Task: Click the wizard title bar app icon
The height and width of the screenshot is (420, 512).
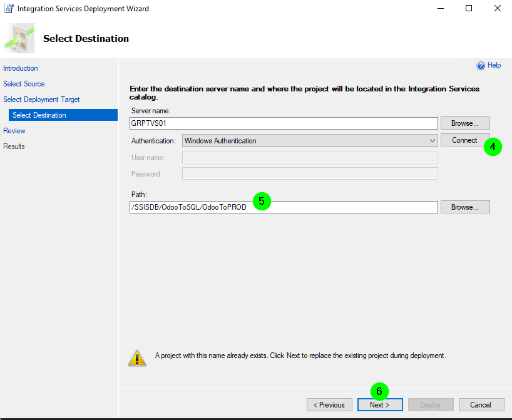Action: (9, 9)
